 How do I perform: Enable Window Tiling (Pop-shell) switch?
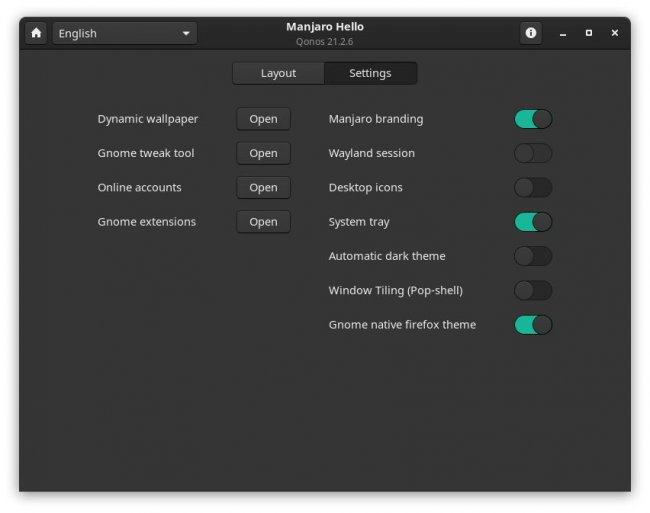click(533, 290)
